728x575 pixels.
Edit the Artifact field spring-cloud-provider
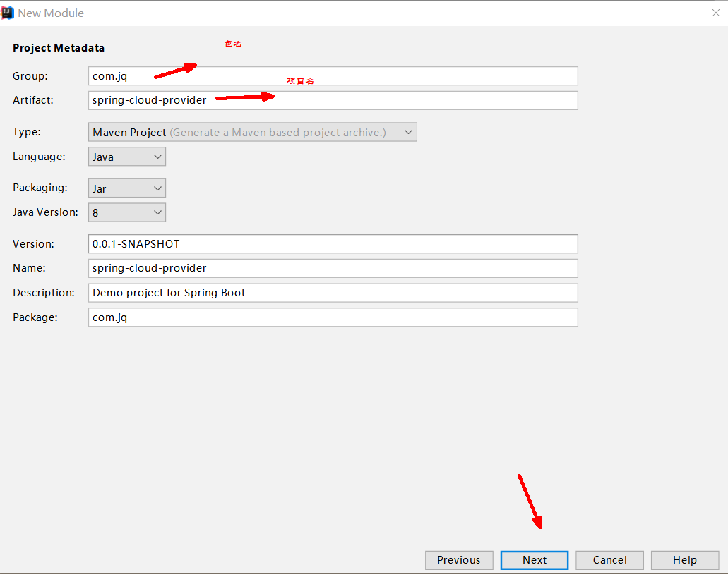(333, 100)
